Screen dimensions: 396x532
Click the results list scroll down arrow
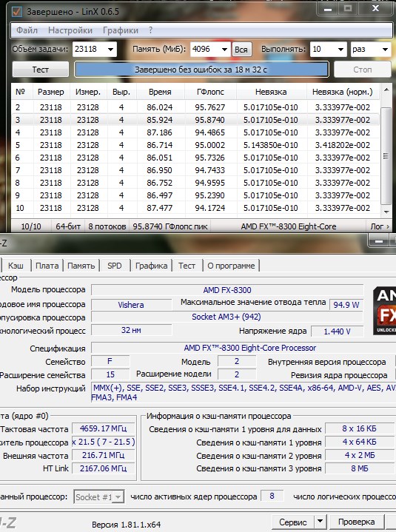click(x=386, y=212)
